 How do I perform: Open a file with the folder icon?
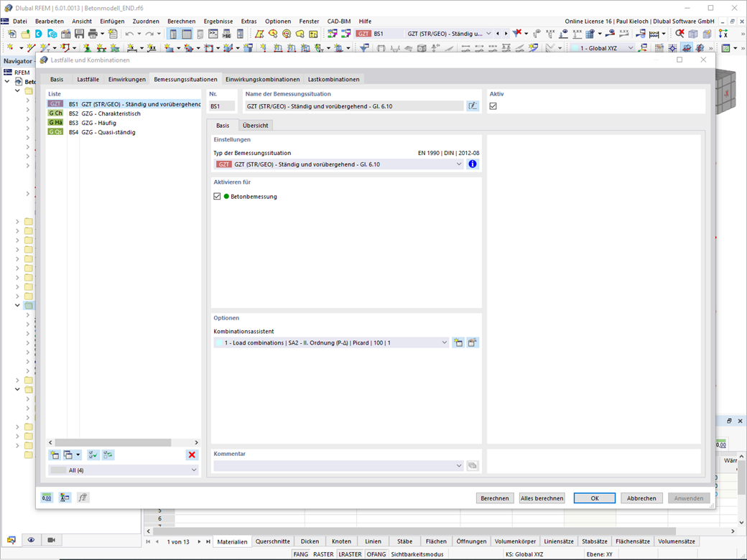coord(25,34)
